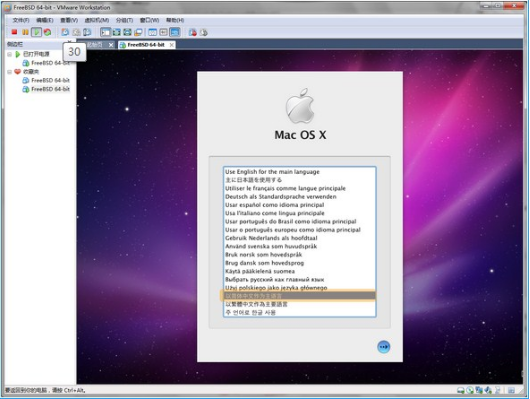The height and width of the screenshot is (399, 530).
Task: Click the green power on play icon
Action: (36, 32)
